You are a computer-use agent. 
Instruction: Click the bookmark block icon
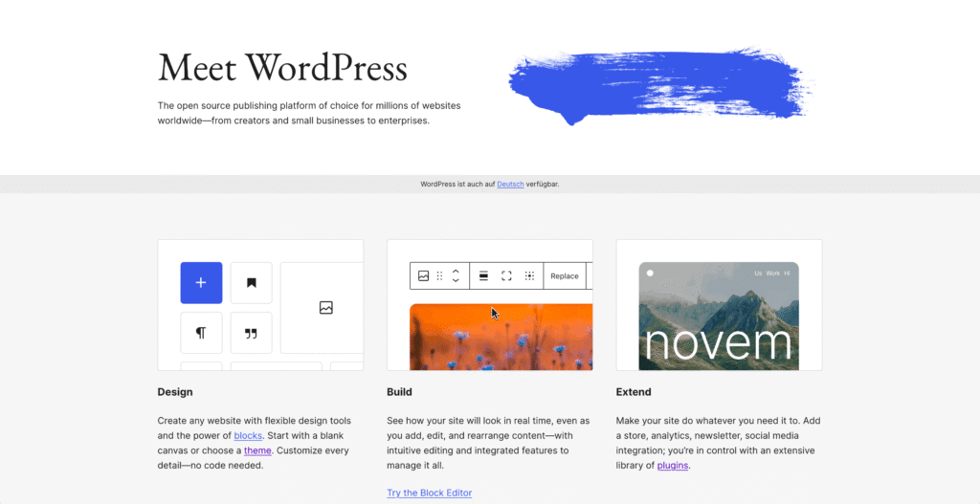[x=252, y=283]
